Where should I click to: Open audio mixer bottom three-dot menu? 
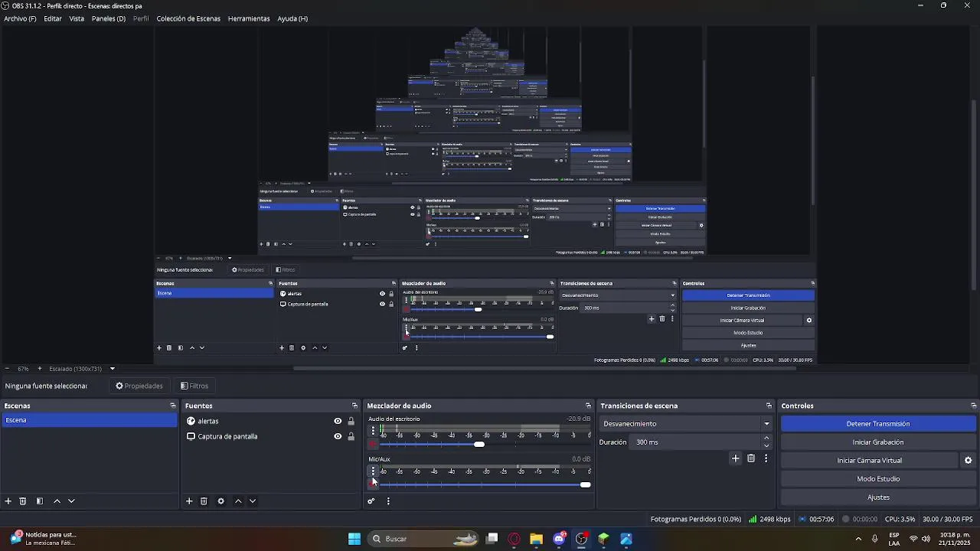[388, 501]
